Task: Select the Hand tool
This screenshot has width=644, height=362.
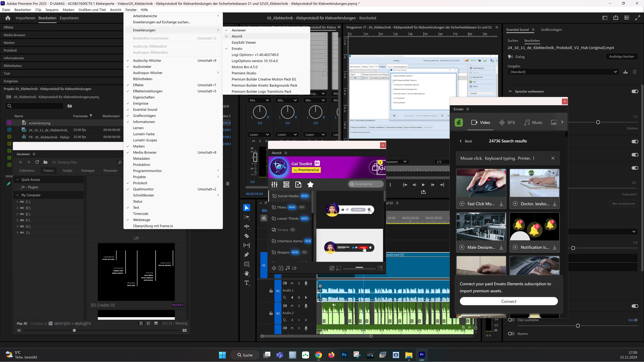Action: (247, 273)
